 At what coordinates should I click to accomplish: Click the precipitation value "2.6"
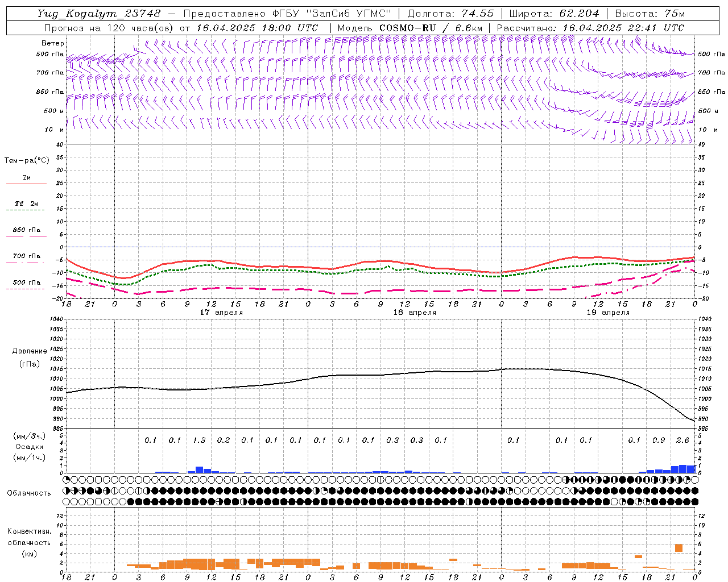coord(682,440)
